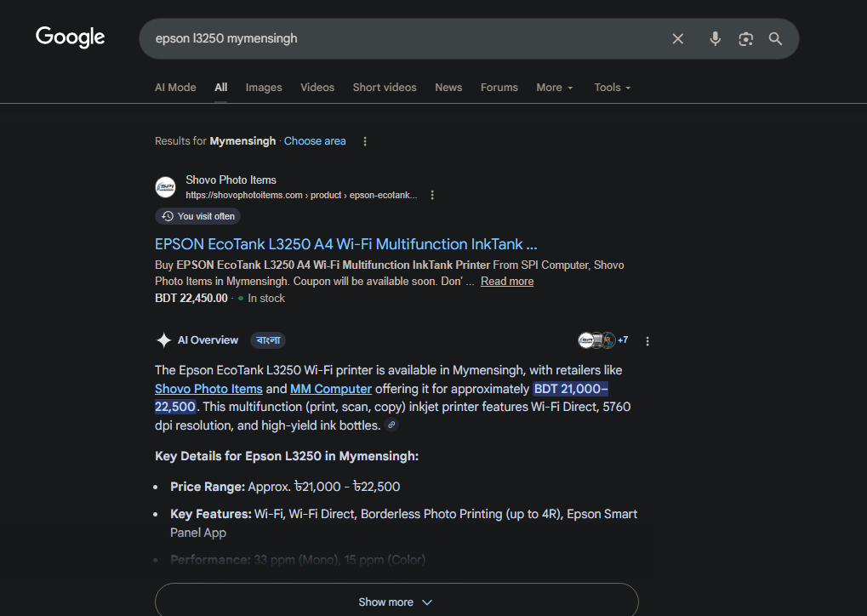867x616 pixels.
Task: Toggle AI Overview to Bangla language
Action: (268, 340)
